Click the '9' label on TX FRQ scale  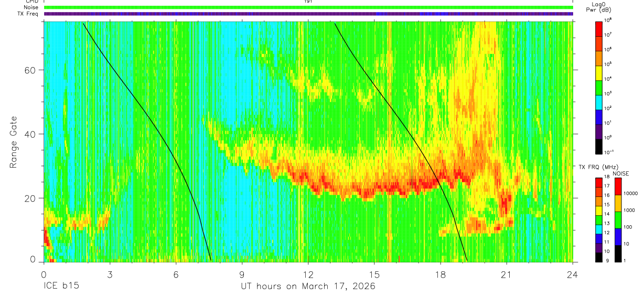[x=606, y=260]
